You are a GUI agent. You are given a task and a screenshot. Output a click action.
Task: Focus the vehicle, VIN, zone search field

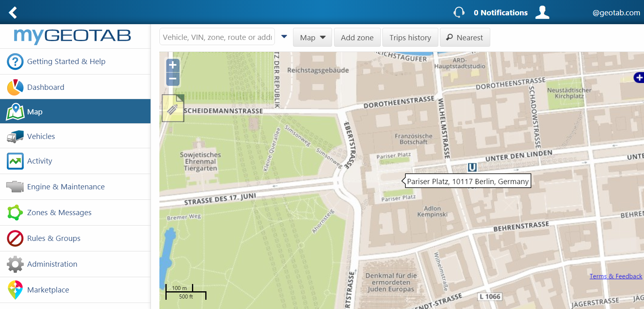[217, 37]
